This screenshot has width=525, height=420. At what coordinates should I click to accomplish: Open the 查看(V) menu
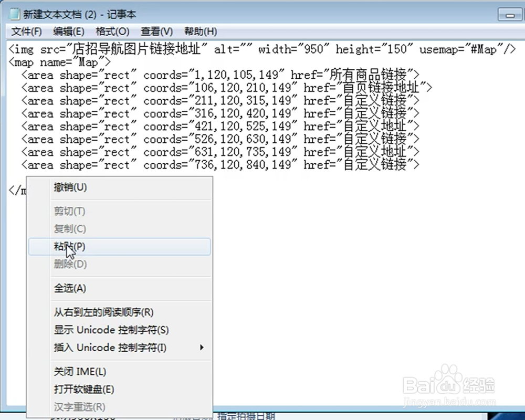156,31
